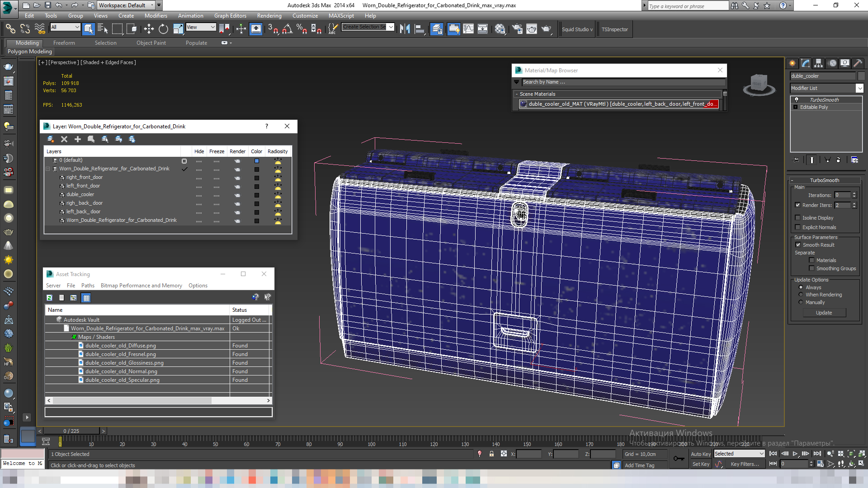Open the Rendering menu

point(269,16)
